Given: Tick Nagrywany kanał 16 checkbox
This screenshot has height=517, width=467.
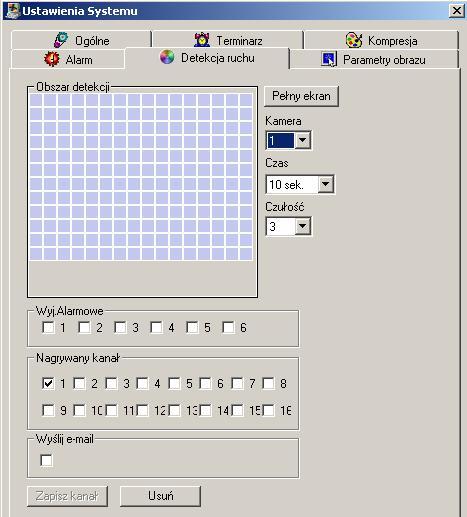Looking at the screenshot, I should [x=269, y=410].
